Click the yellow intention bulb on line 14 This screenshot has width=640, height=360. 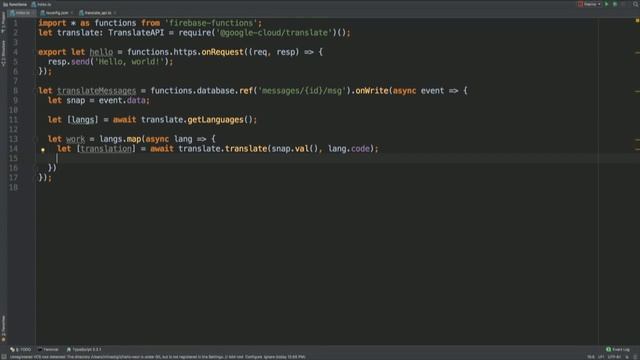tap(43, 150)
